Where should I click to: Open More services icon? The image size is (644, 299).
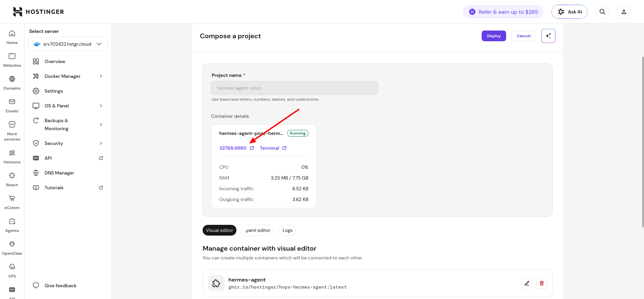click(x=12, y=124)
